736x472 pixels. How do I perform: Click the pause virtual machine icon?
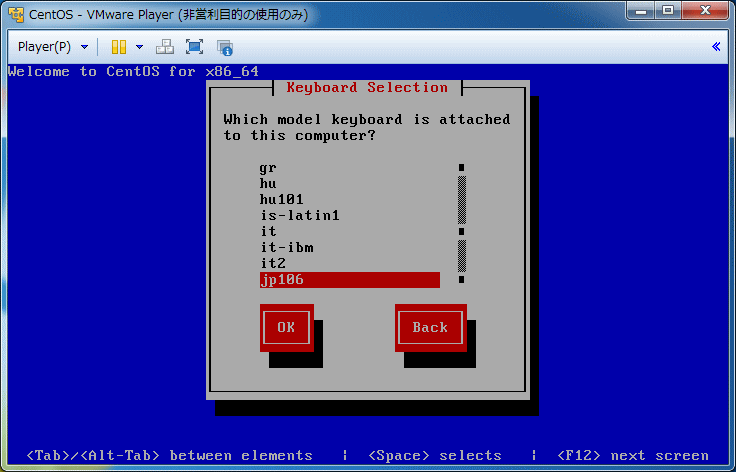(118, 47)
